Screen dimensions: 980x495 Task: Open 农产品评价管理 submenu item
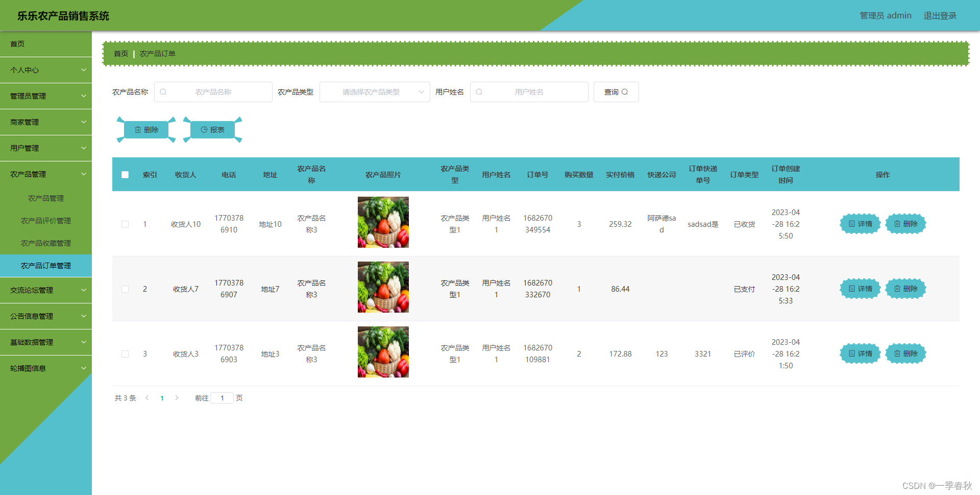tap(46, 221)
